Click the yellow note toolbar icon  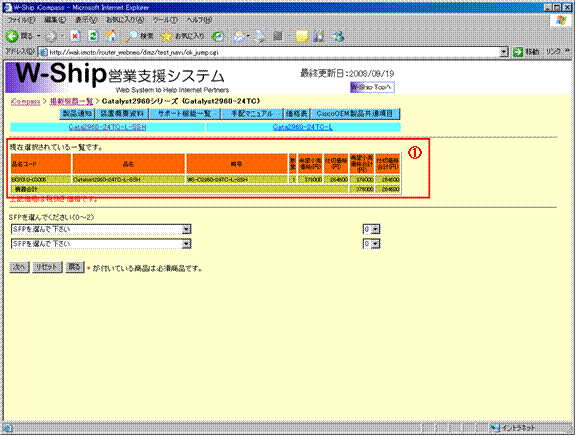[302, 36]
